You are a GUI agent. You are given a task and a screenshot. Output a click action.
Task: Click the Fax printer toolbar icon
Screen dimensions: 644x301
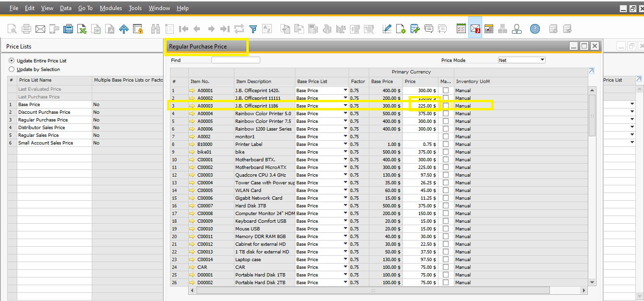pyautogui.click(x=68, y=29)
